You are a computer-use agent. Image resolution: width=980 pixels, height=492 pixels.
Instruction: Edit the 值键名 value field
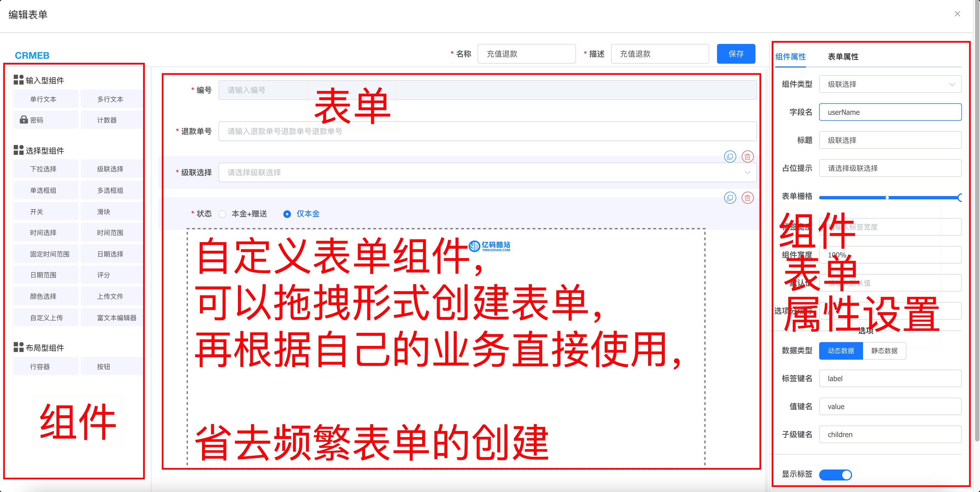click(x=890, y=406)
